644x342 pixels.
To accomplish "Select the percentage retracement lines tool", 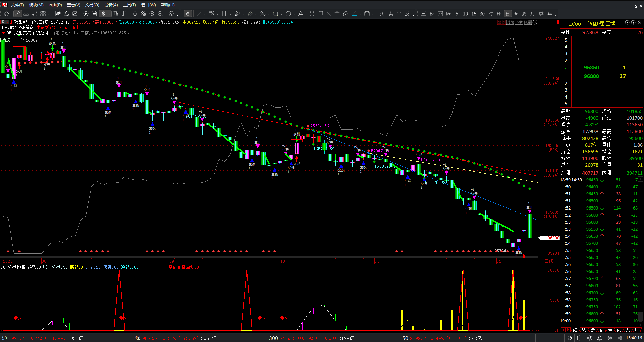I will pos(212,14).
